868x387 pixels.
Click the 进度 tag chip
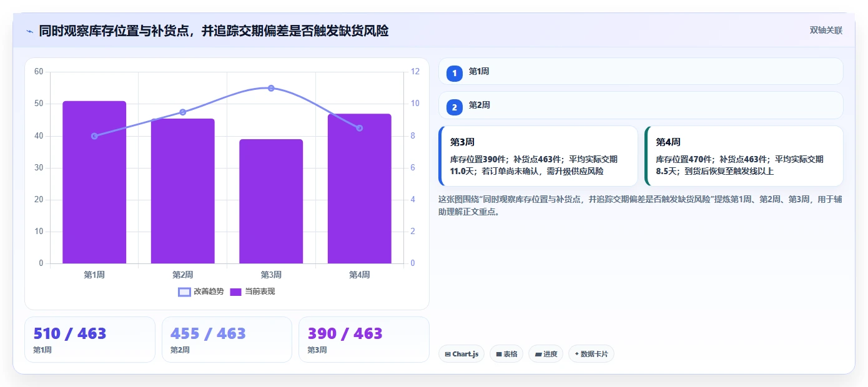pyautogui.click(x=546, y=354)
